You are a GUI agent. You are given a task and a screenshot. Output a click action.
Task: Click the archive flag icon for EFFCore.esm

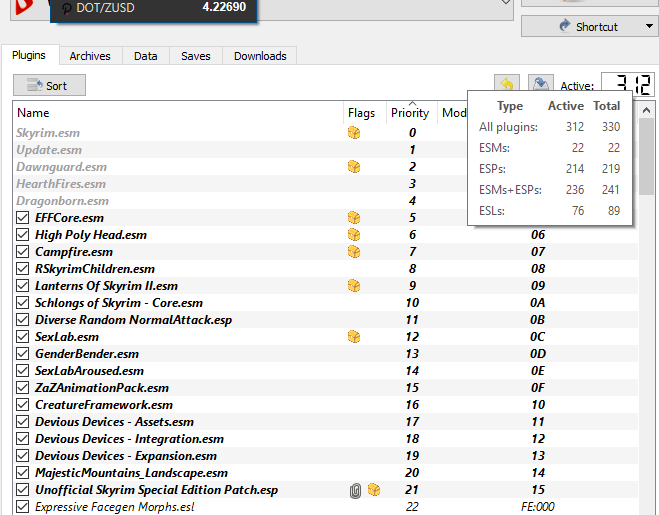coord(354,218)
